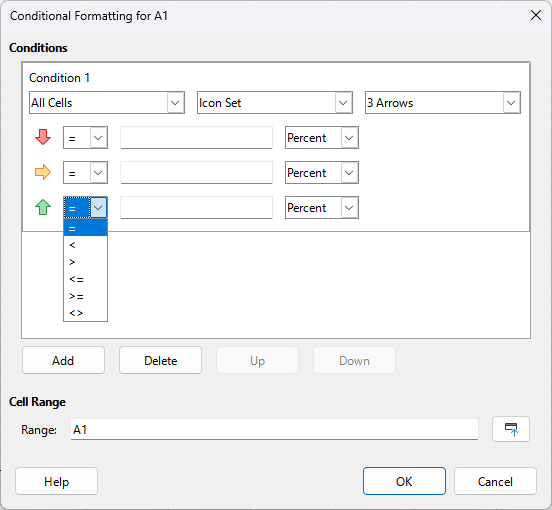Open operator dropdown for orange arrow row
Viewport: 552px width, 510px height.
85,172
